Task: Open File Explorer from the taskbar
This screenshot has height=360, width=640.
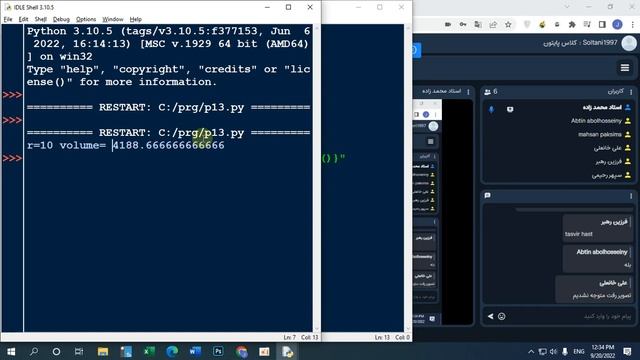Action: click(x=103, y=351)
